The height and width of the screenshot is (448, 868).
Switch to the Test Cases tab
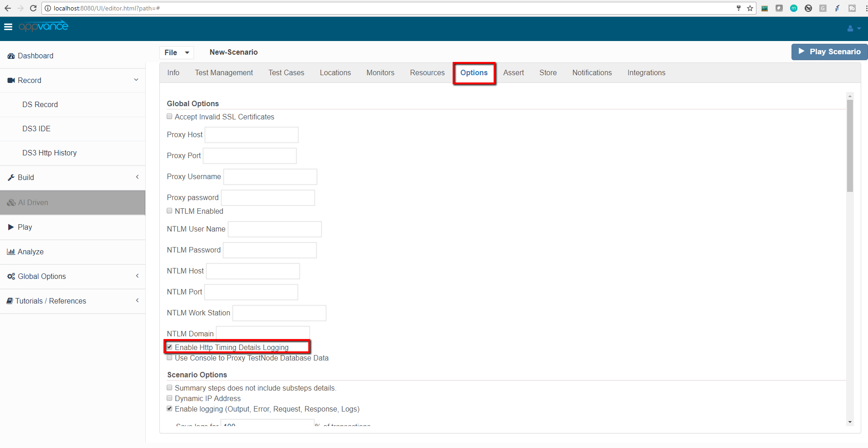pos(286,73)
